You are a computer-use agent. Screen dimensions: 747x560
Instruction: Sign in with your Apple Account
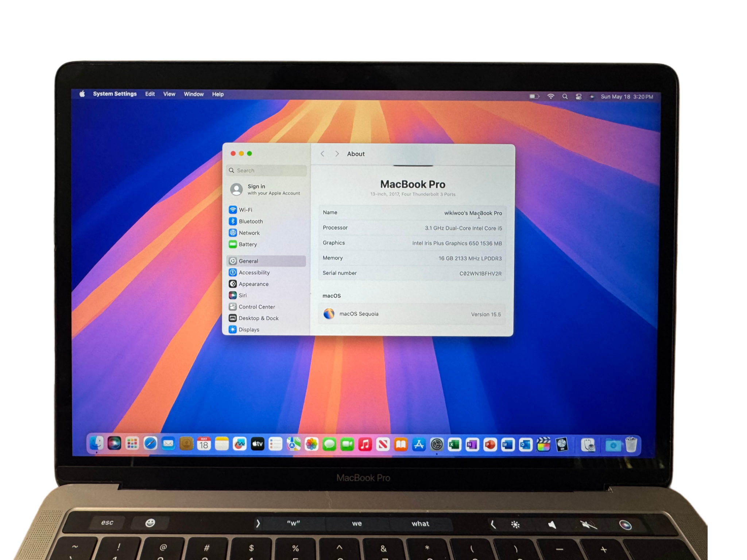tap(266, 189)
